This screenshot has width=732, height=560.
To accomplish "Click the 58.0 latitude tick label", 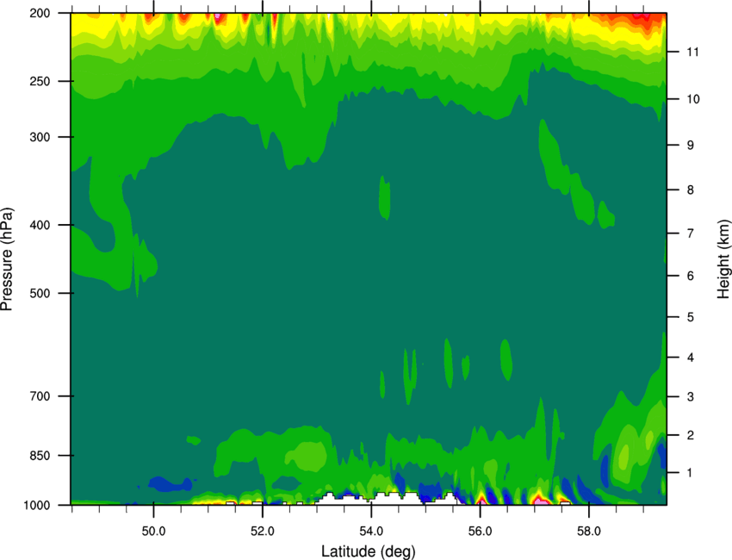I will pos(589,531).
